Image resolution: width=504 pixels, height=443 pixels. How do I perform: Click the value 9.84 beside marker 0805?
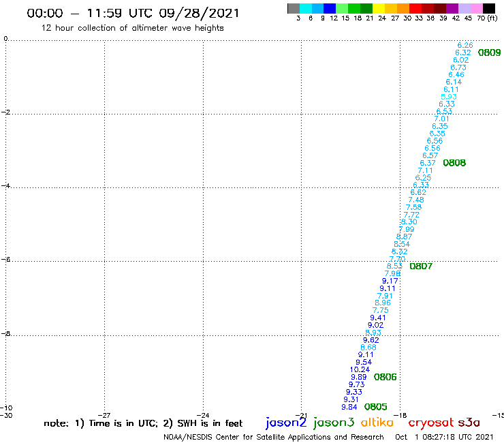click(349, 407)
